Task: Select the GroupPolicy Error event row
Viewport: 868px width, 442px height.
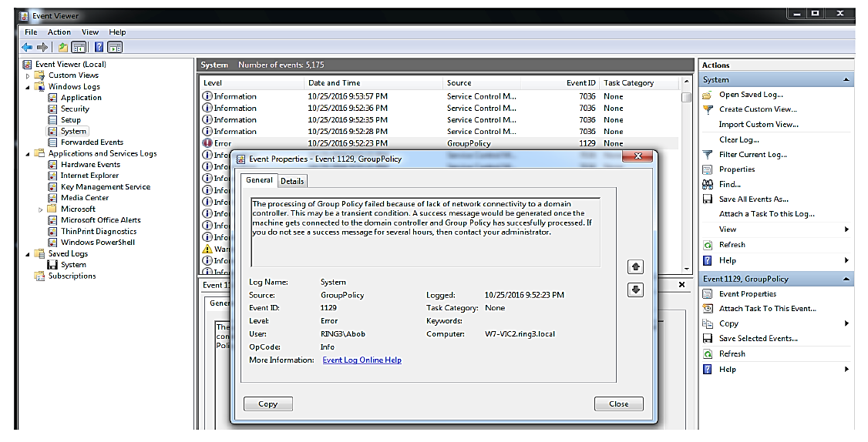Action: (439, 143)
